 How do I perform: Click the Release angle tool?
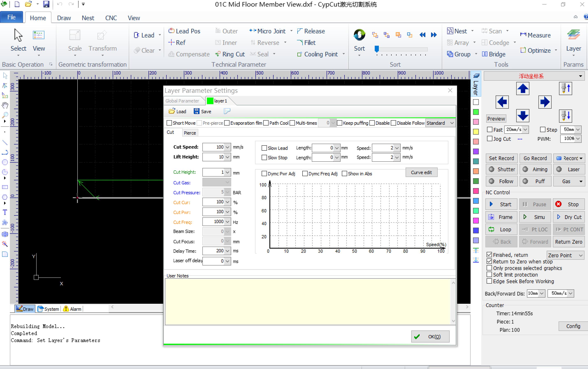[311, 31]
